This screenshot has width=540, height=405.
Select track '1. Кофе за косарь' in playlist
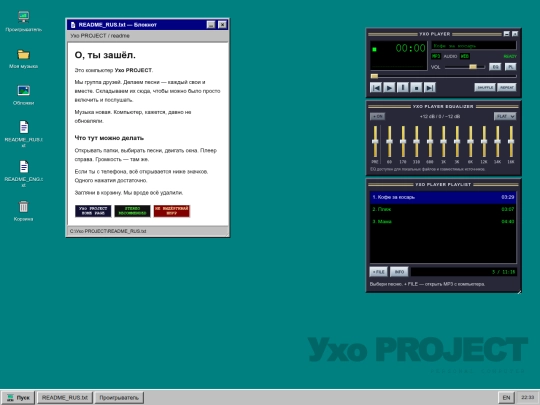point(443,197)
